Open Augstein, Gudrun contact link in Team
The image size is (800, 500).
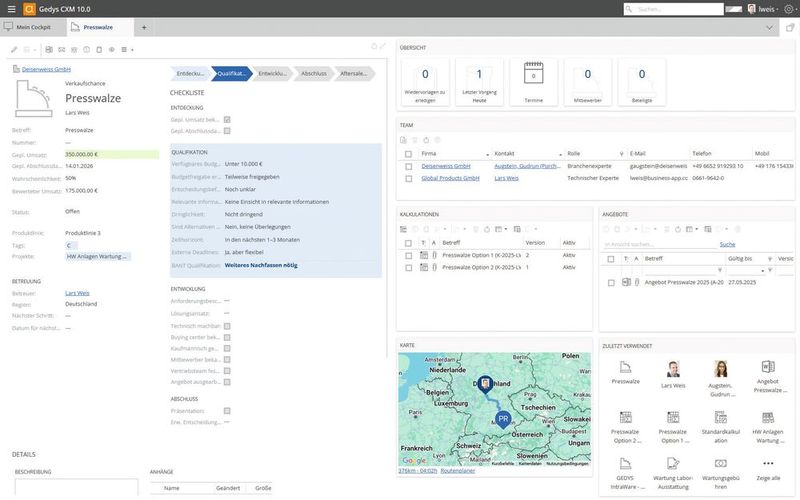[527, 166]
